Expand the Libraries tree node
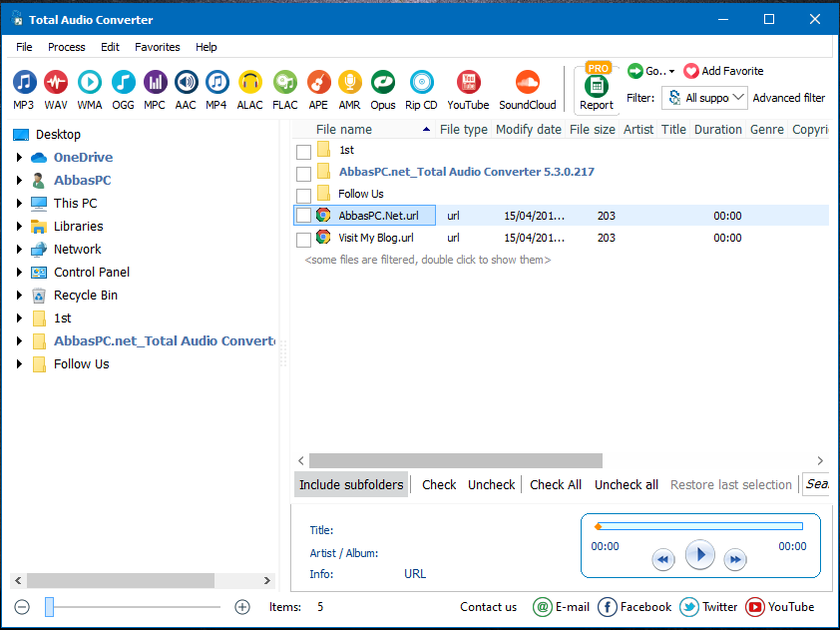 (19, 227)
